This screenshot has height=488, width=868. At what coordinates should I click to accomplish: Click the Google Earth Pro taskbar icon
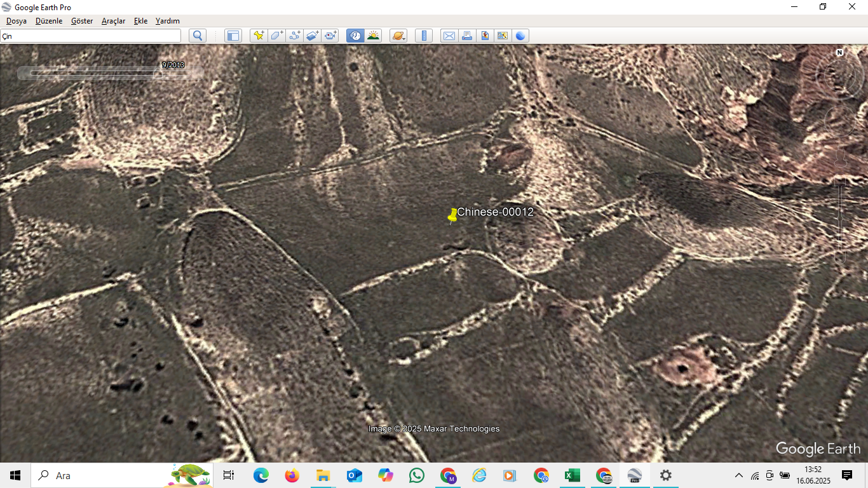(x=634, y=475)
